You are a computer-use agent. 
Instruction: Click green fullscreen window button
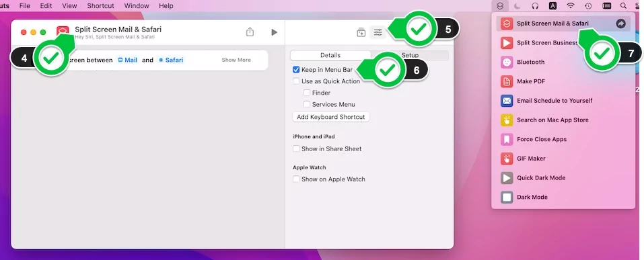tap(42, 32)
